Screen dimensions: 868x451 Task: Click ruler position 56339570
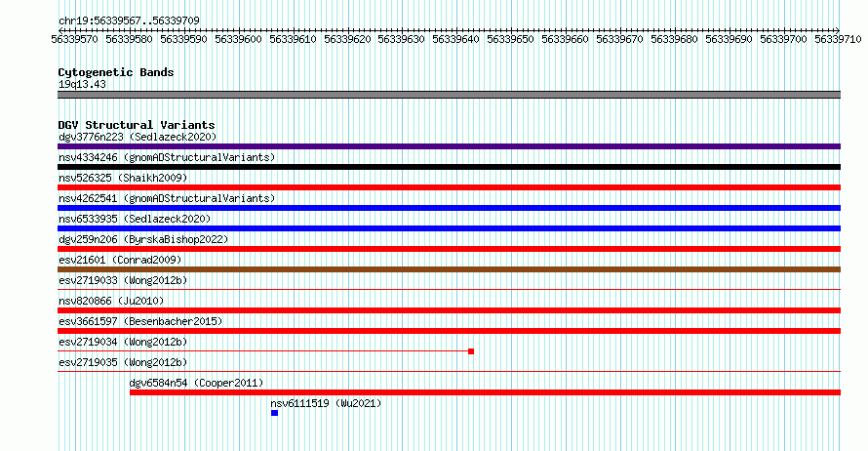coord(74,39)
